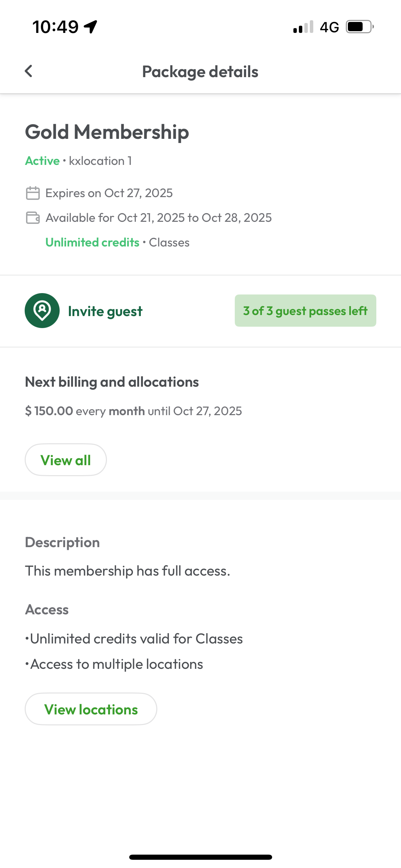Image resolution: width=401 pixels, height=868 pixels.
Task: Tap the 3 of 3 guest passes badge
Action: [x=305, y=311]
